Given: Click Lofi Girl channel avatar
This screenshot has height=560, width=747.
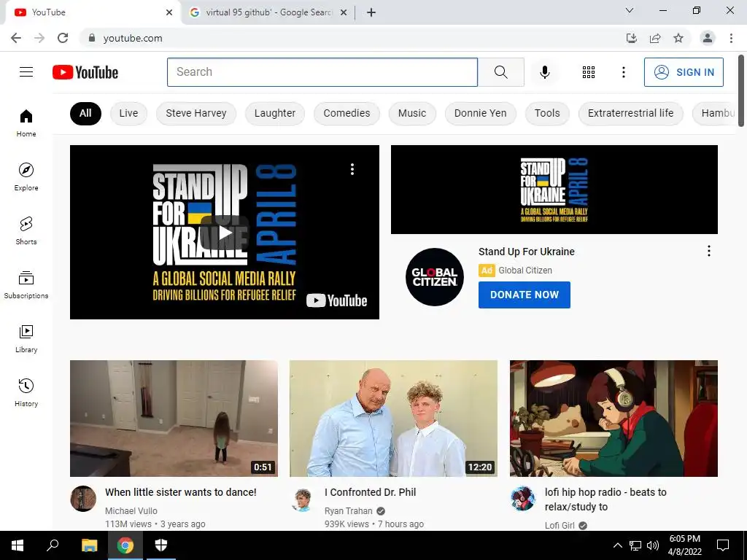Looking at the screenshot, I should pyautogui.click(x=522, y=499).
